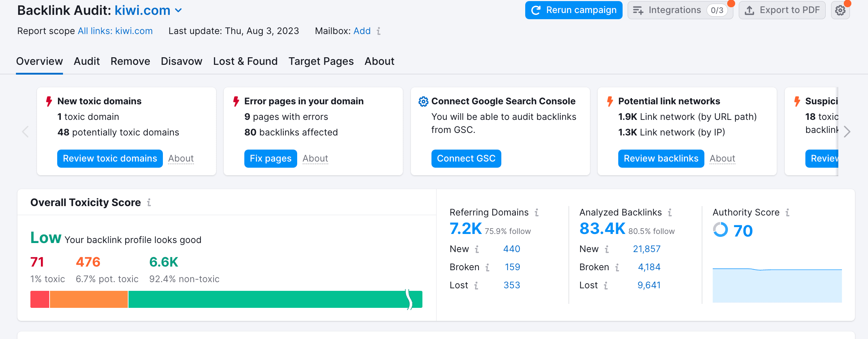Image resolution: width=868 pixels, height=339 pixels.
Task: Click the Authority Score value 70
Action: [x=743, y=231]
